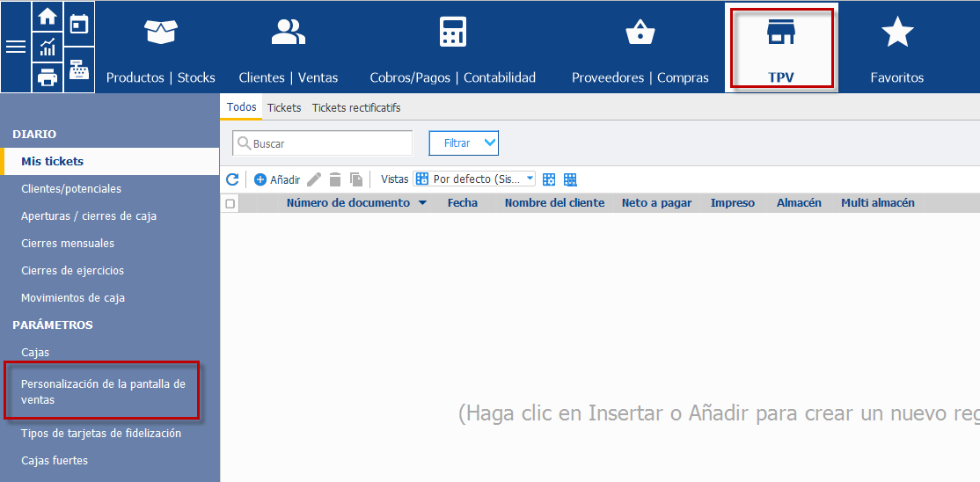Image resolution: width=980 pixels, height=482 pixels.
Task: Click the Neto a pagar column header
Action: tap(656, 203)
